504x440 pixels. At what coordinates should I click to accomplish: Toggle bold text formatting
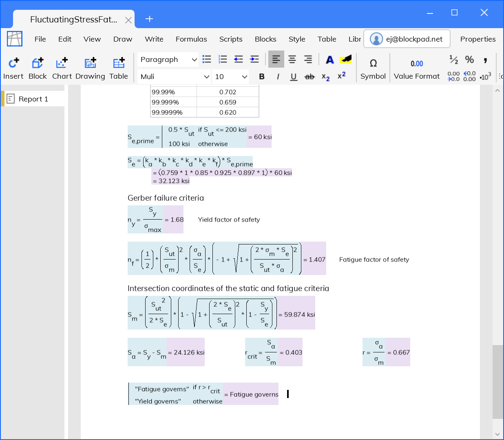pyautogui.click(x=261, y=76)
